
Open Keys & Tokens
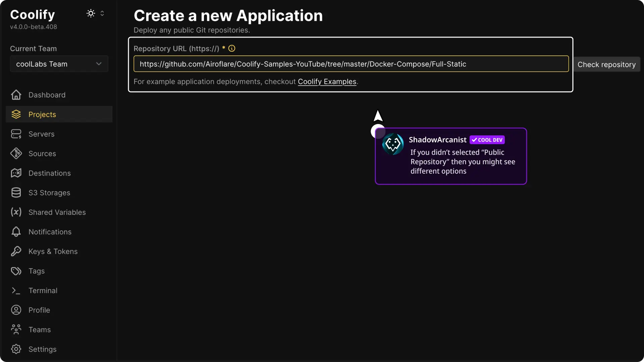tap(53, 251)
